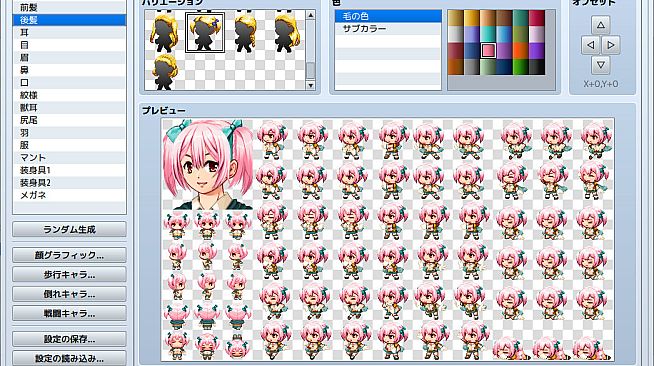
Task: Click the variation list scrollbar thumb
Action: [310, 70]
